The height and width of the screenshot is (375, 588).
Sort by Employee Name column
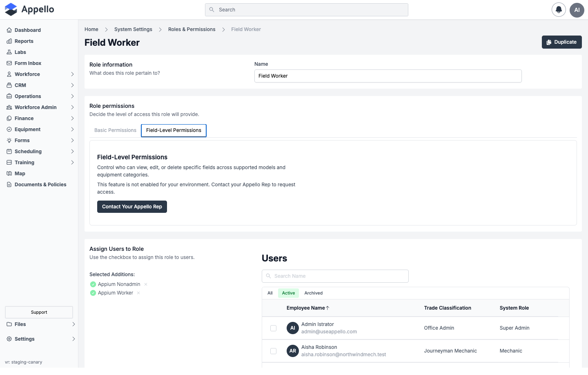308,308
